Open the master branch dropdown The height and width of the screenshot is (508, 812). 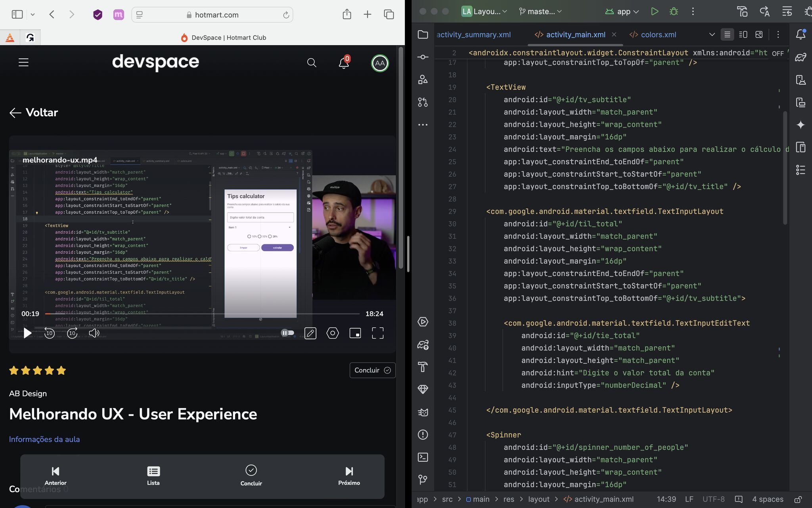click(x=540, y=12)
